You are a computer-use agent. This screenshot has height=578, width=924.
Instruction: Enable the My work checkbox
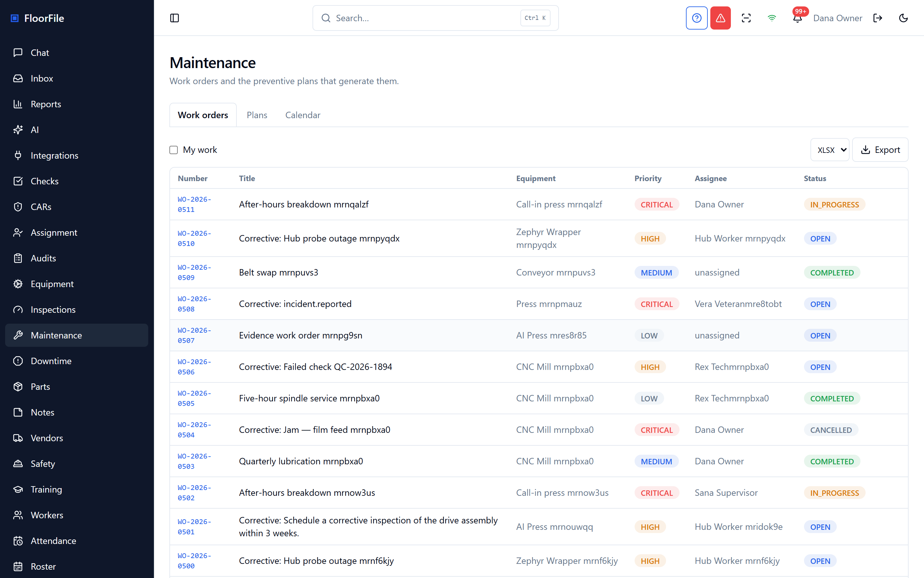[x=174, y=150]
